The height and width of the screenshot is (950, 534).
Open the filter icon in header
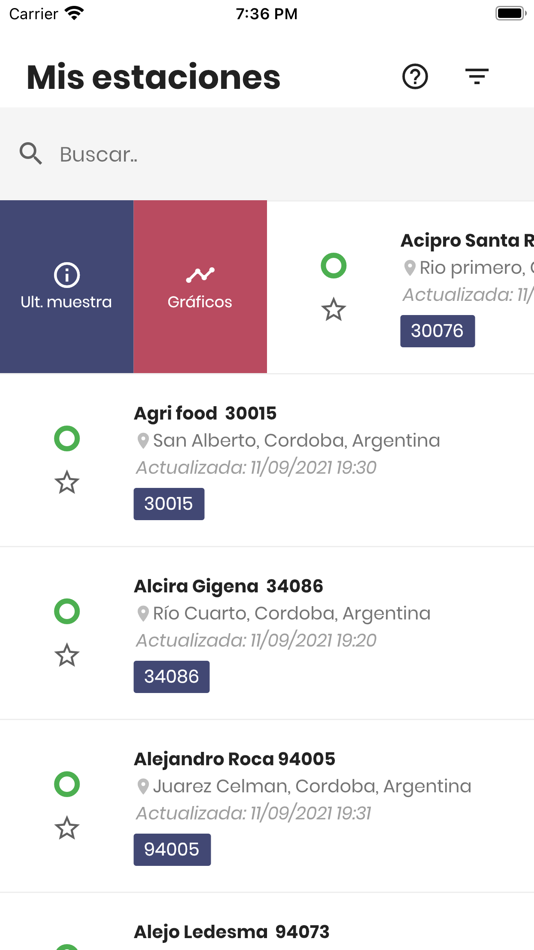pyautogui.click(x=477, y=76)
